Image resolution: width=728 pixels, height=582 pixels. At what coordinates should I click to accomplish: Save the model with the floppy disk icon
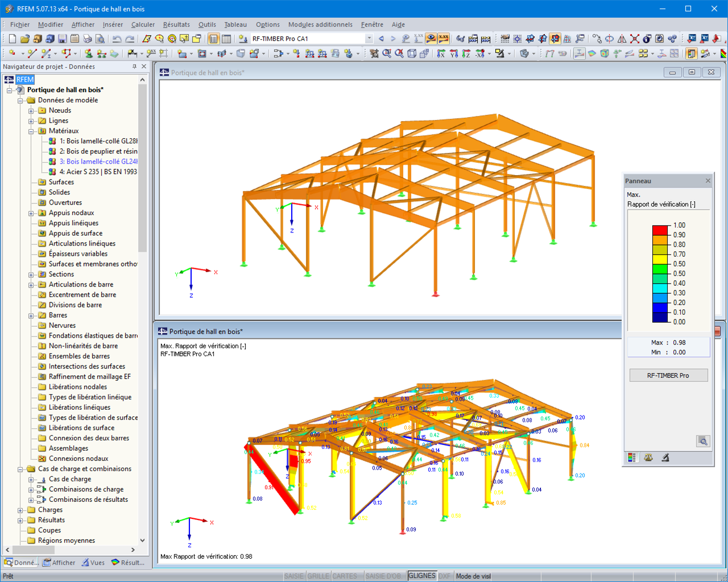pos(62,39)
